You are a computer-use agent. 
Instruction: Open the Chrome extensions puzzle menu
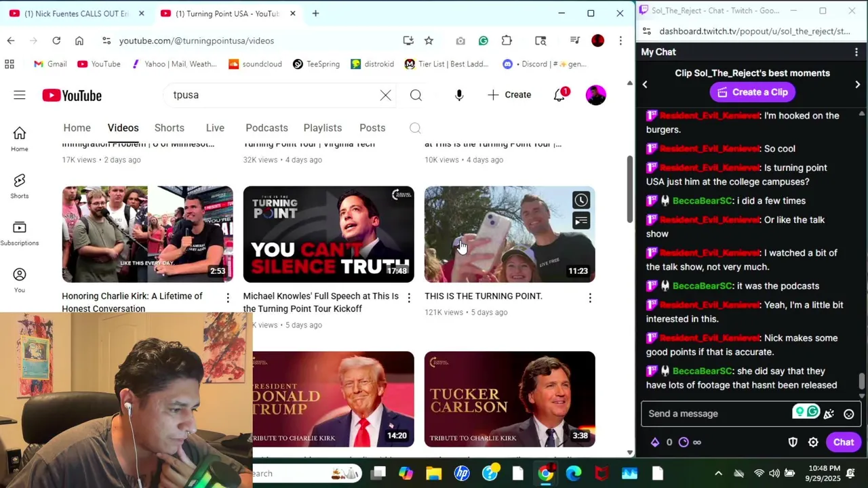click(x=507, y=41)
